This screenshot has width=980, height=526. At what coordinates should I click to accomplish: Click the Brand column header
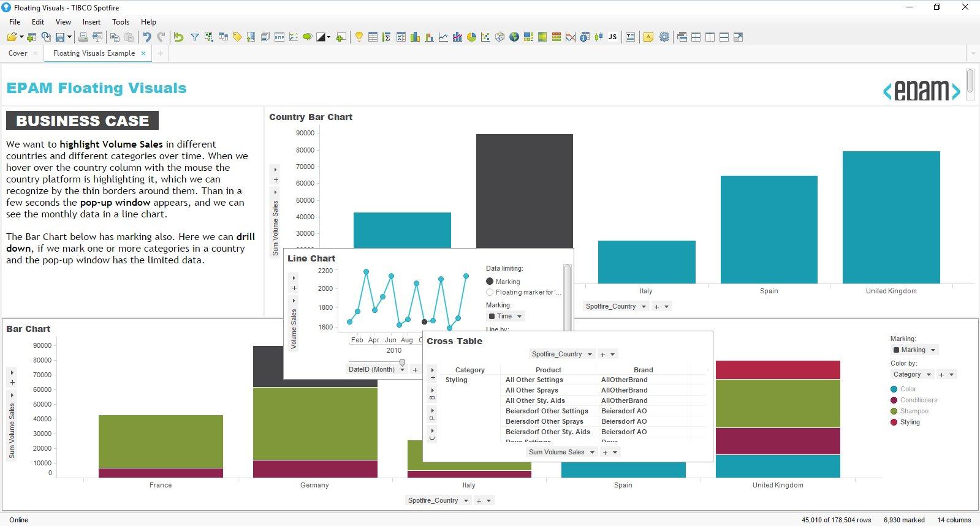click(643, 370)
